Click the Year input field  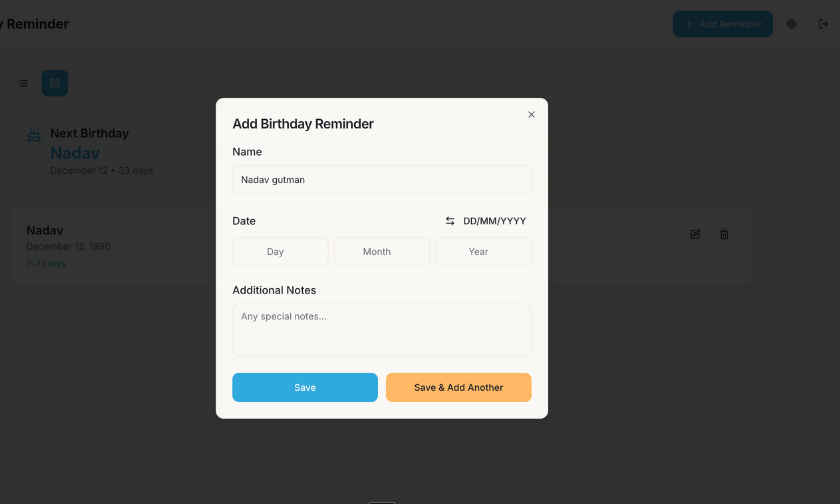tap(483, 252)
